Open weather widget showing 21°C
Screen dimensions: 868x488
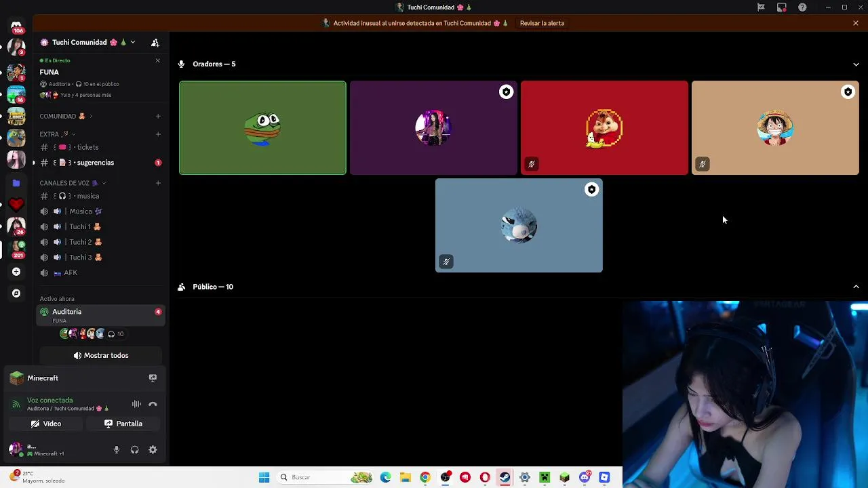pyautogui.click(x=37, y=476)
